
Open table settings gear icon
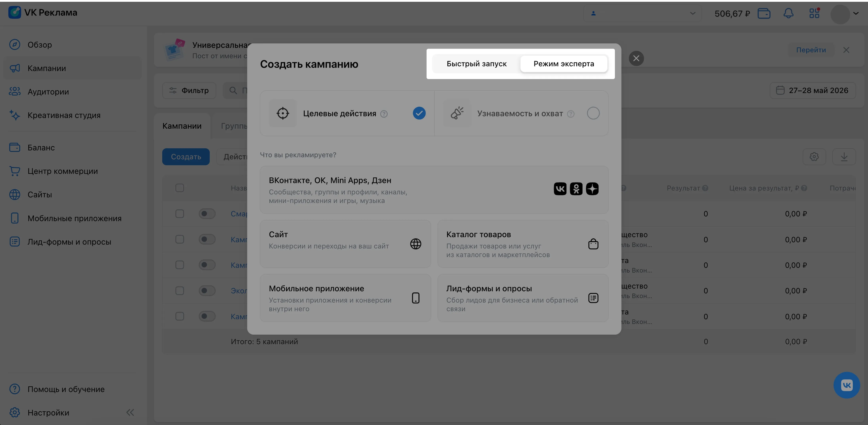[x=814, y=157]
